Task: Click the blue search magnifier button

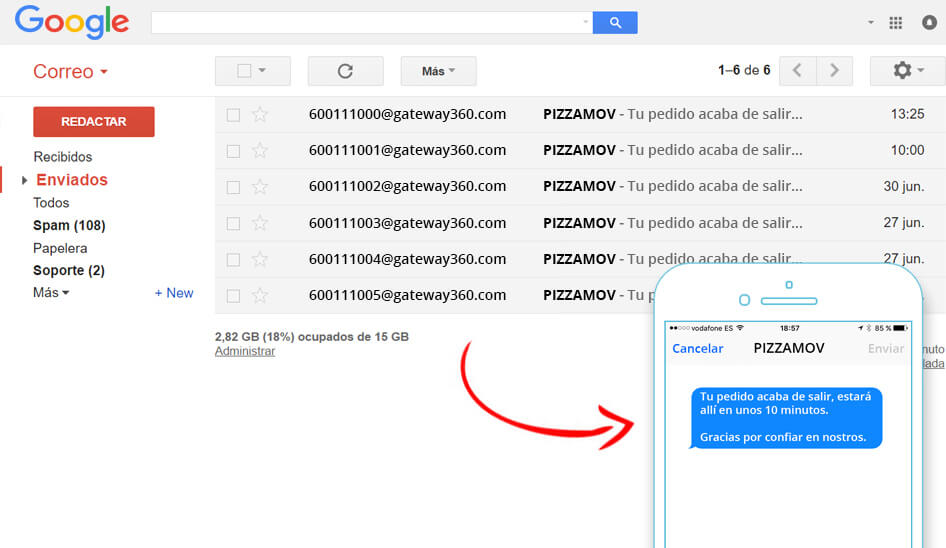Action: 615,22
